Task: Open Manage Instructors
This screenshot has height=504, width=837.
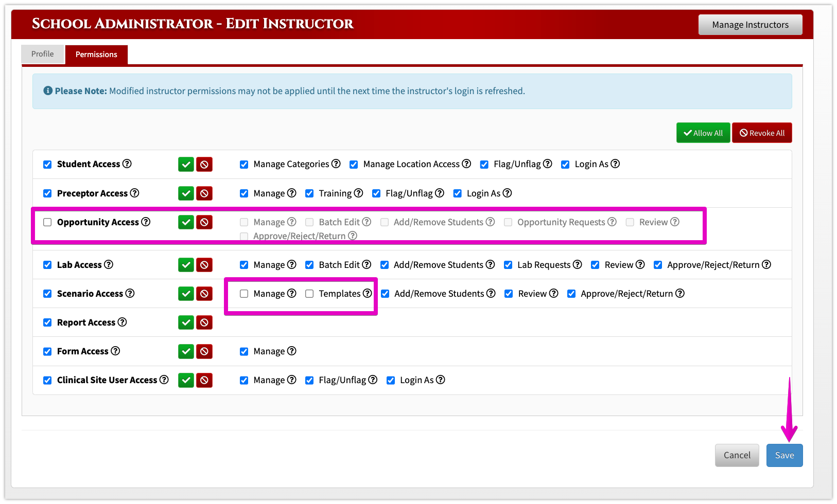Action: (750, 24)
